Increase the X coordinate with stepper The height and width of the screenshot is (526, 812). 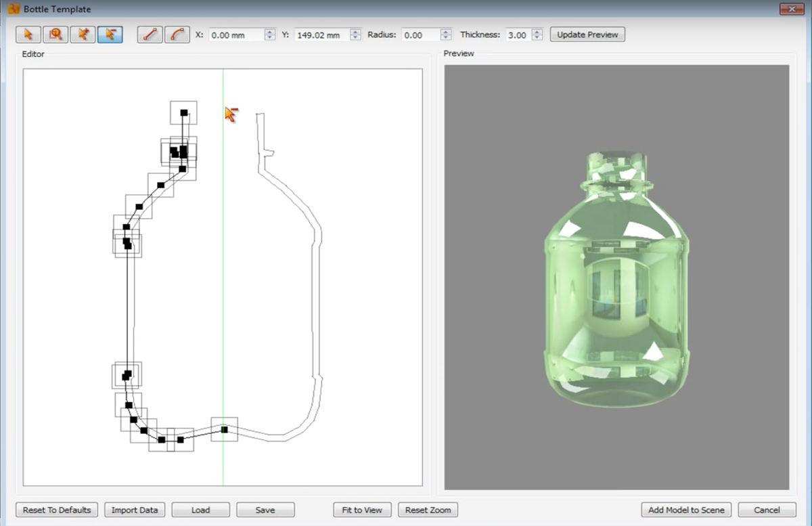[270, 32]
